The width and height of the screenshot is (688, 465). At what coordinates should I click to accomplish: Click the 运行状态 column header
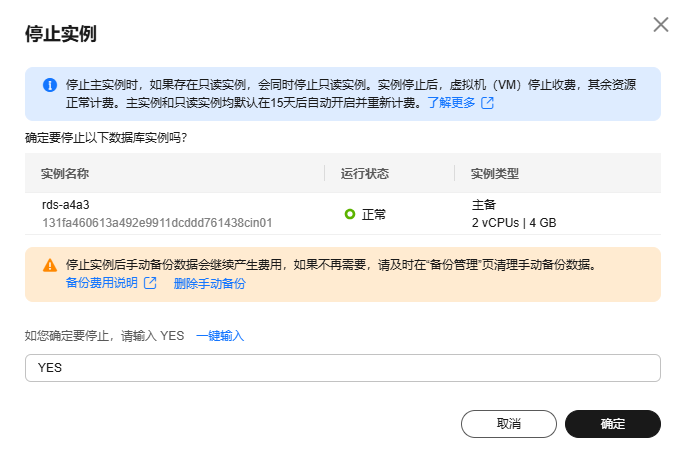pos(365,173)
